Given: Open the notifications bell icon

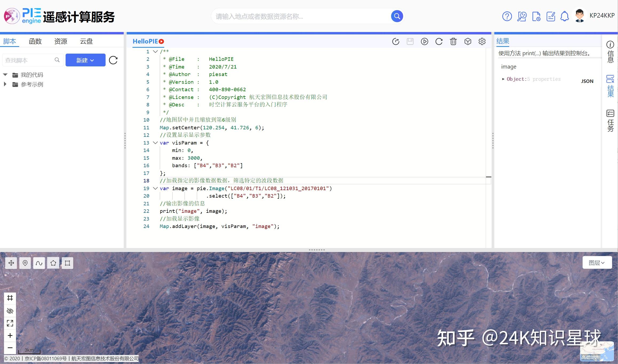Looking at the screenshot, I should click(564, 17).
